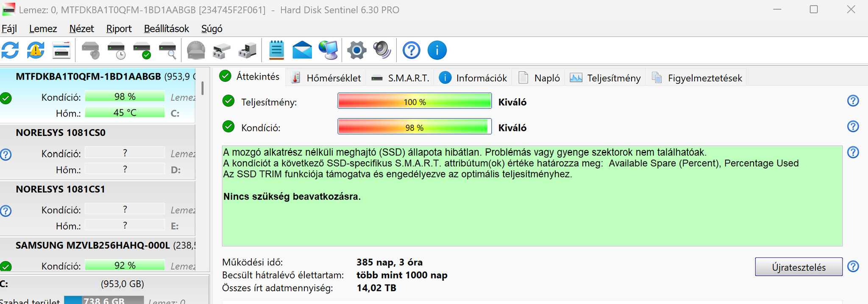Click the drive with magnifying glass icon

pos(168,50)
